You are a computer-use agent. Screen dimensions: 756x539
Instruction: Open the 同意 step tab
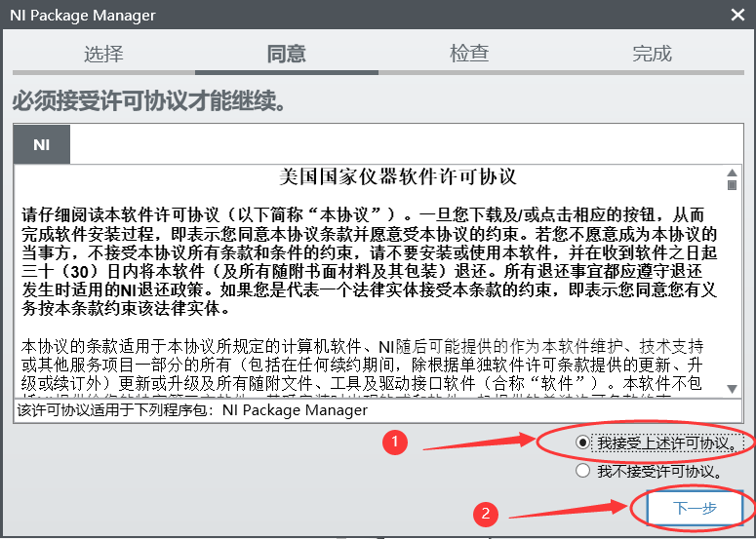(287, 53)
